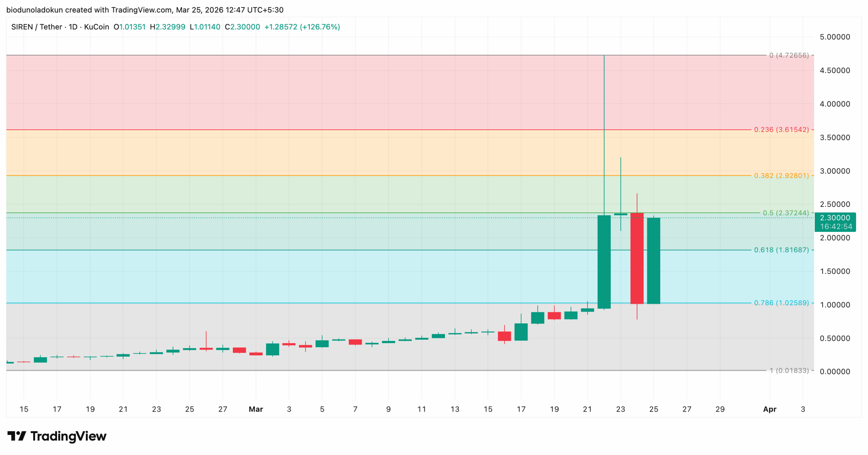Image resolution: width=868 pixels, height=455 pixels.
Task: Click the price axis label 5.00000
Action: (x=835, y=37)
